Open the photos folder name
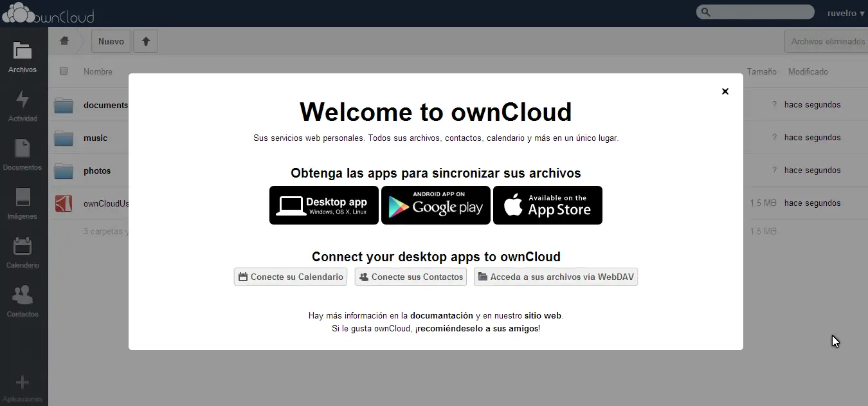This screenshot has height=406, width=868. [97, 171]
